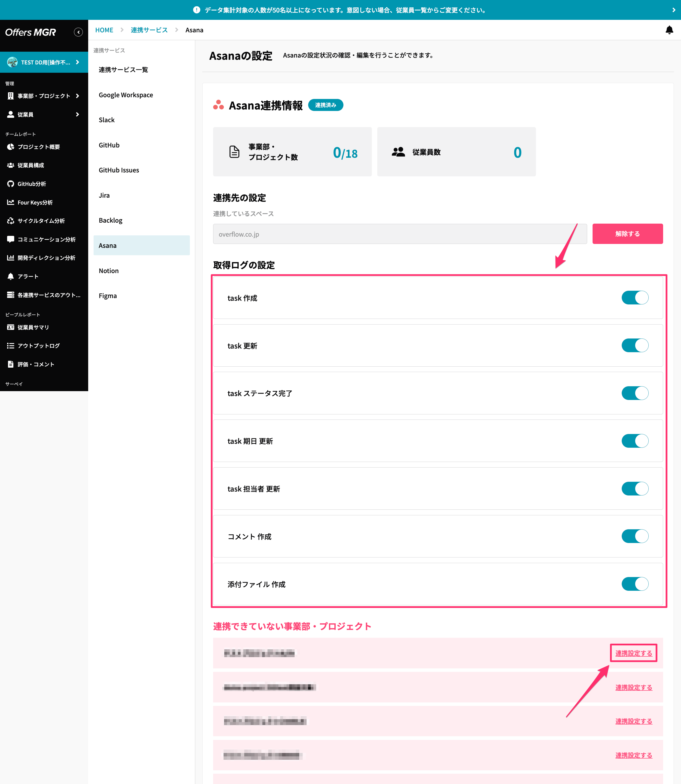
Task: Click the group icon for 従業員構成
Action: pos(11,165)
